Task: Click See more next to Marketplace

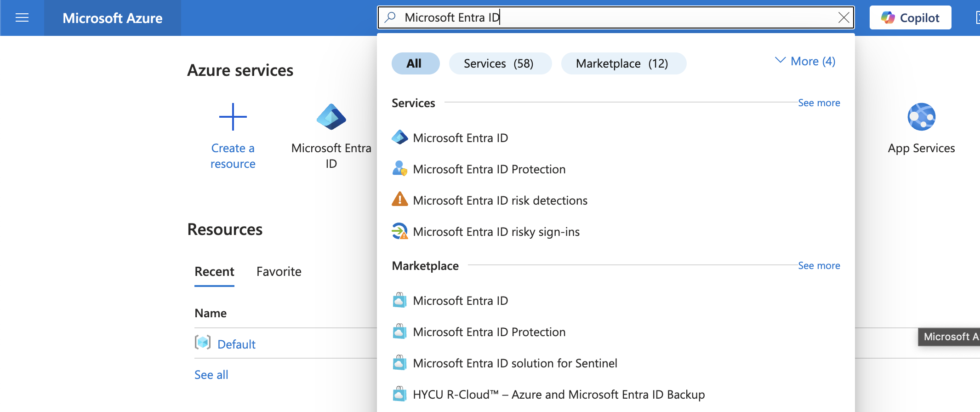Action: click(x=819, y=266)
